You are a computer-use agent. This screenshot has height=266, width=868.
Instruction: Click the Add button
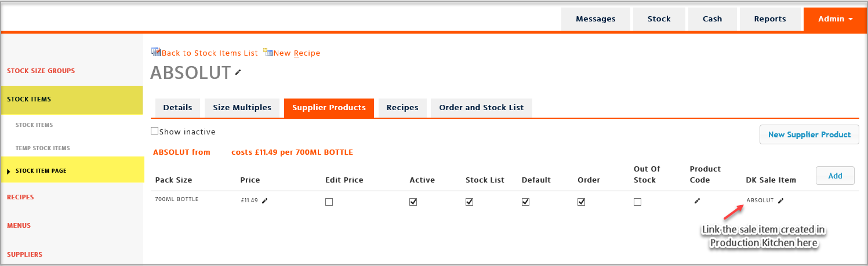[835, 176]
